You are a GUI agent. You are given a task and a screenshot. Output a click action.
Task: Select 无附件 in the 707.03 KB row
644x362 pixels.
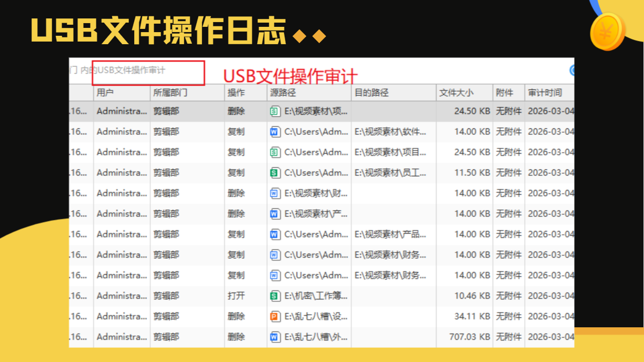click(509, 337)
